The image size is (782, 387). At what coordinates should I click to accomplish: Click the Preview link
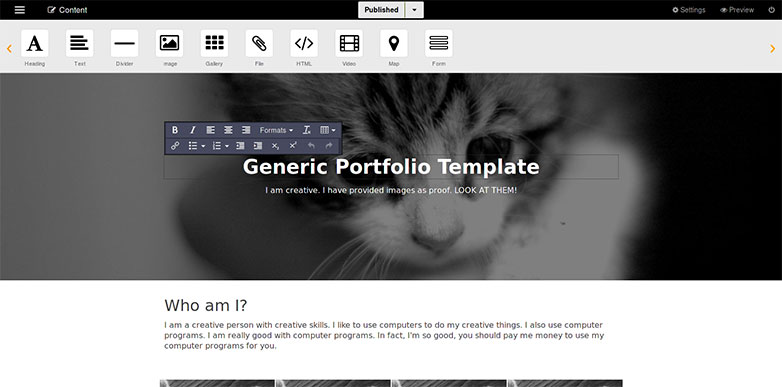(x=737, y=10)
